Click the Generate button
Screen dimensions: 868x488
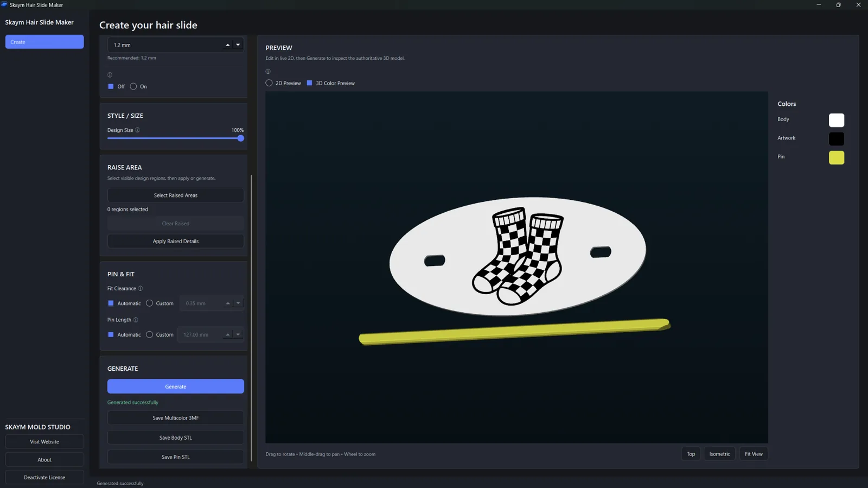click(176, 386)
